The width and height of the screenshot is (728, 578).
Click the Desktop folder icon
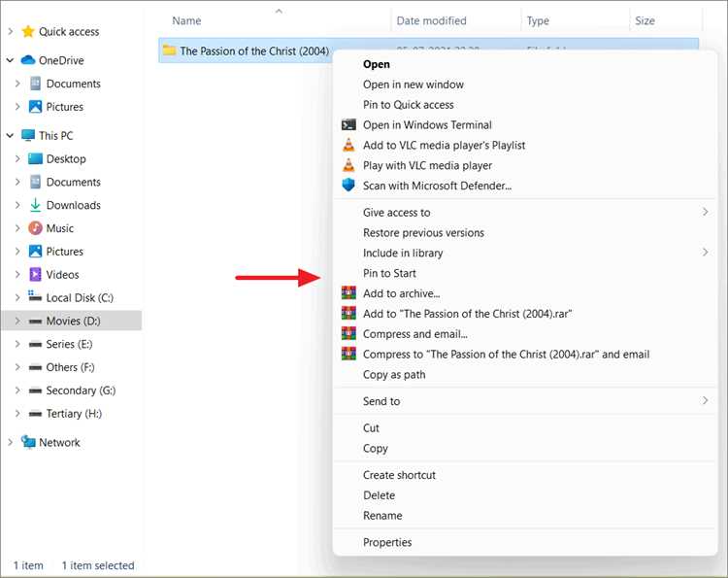[x=35, y=159]
